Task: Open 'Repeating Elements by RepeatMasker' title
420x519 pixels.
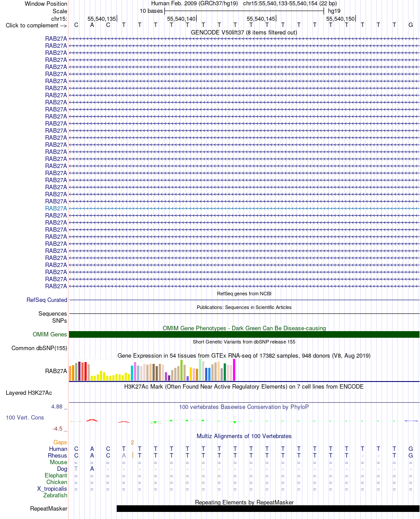Action: click(244, 503)
